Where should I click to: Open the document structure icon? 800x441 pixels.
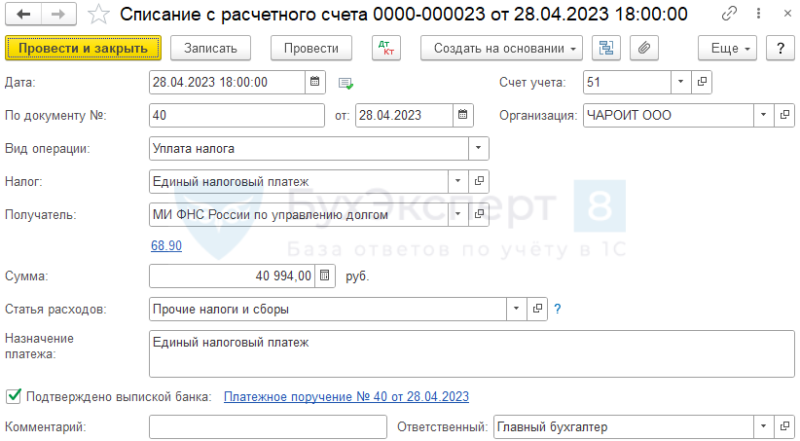coord(606,48)
